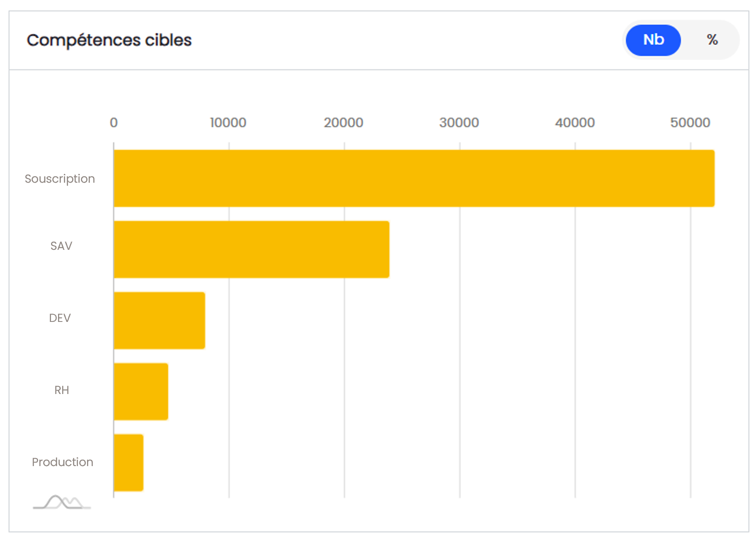Click the SAV yellow bar
Screen dimensions: 756x539
pyautogui.click(x=251, y=249)
